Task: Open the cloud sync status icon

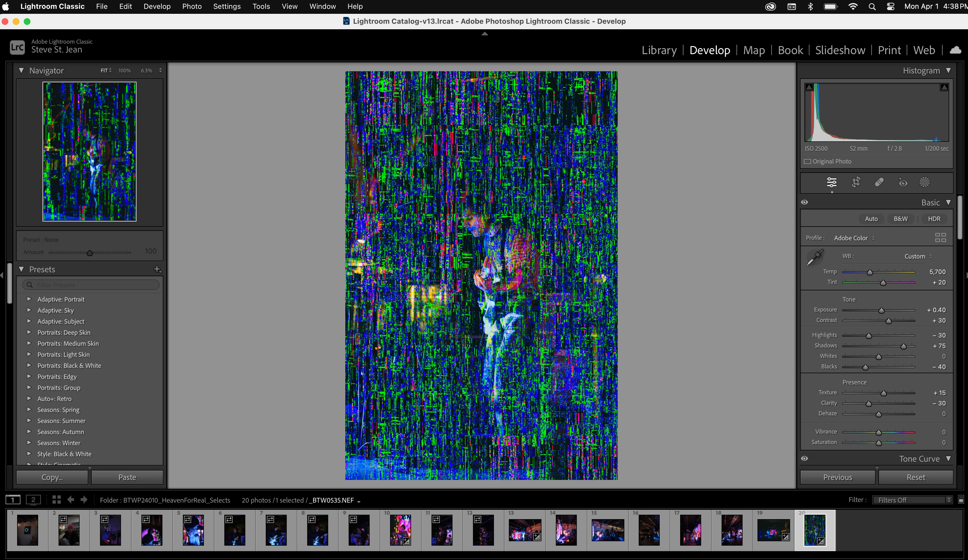Action: [x=955, y=50]
